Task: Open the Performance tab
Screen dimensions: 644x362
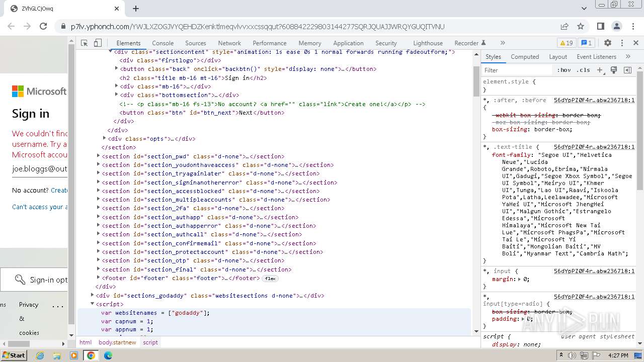Action: 269,43
